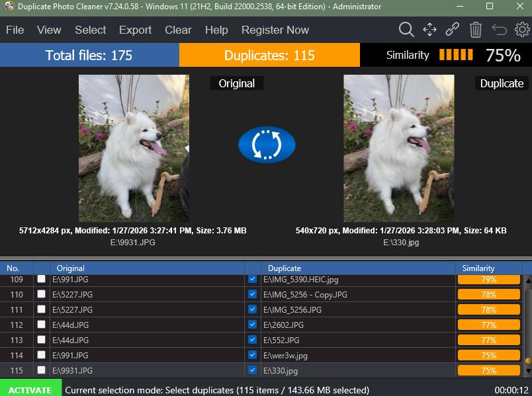Uncheck duplicate E:\wer3w.jpg checkbox
Viewport: 532px width, 396px height.
[252, 354]
